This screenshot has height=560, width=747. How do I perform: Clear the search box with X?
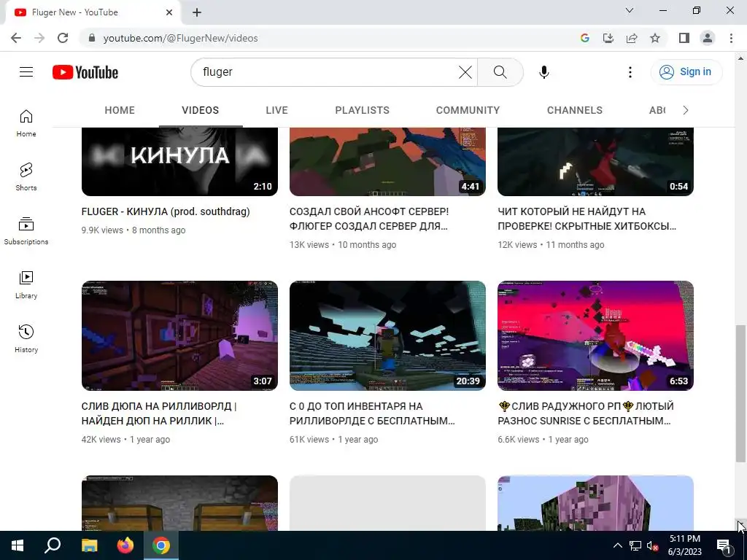[465, 72]
